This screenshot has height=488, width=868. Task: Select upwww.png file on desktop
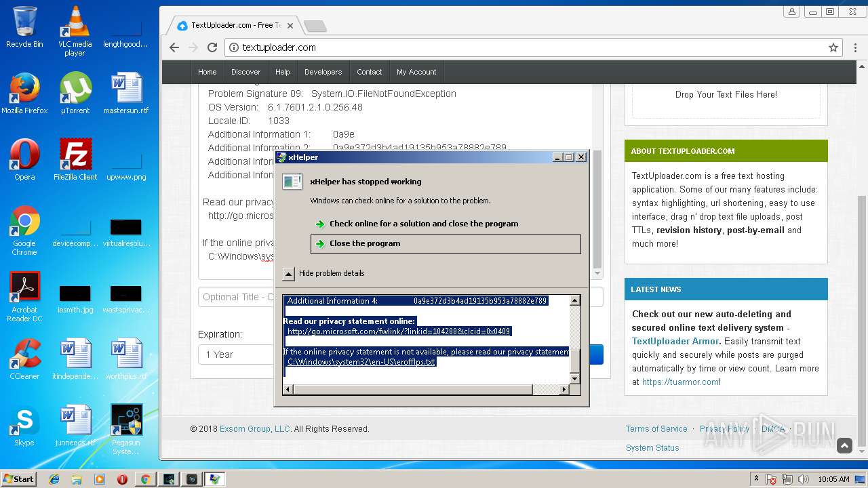(126, 167)
